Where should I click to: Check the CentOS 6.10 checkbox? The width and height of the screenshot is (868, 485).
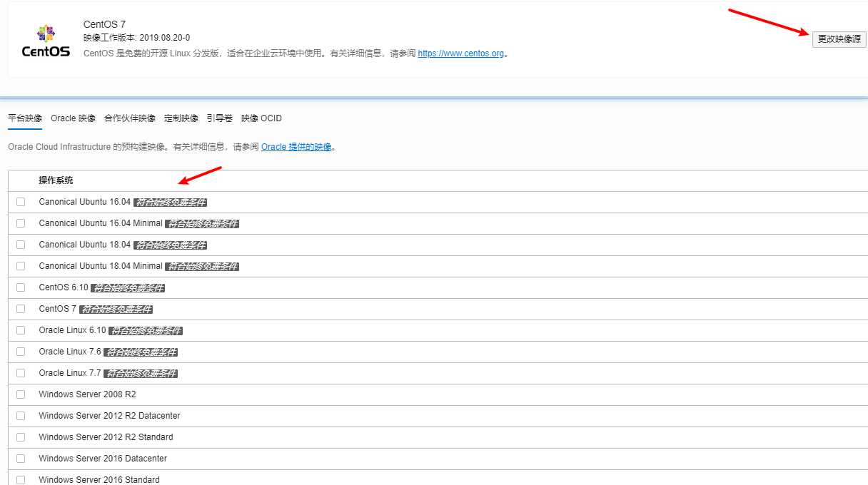click(21, 287)
